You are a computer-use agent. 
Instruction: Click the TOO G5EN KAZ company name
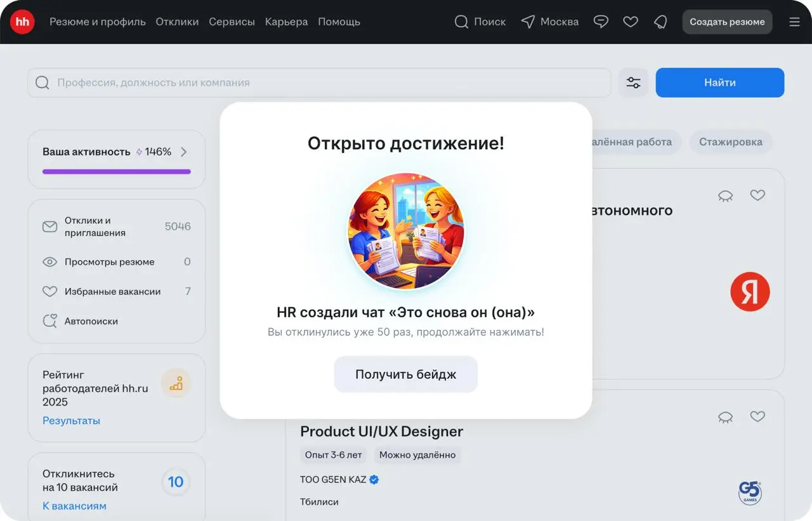coord(333,480)
